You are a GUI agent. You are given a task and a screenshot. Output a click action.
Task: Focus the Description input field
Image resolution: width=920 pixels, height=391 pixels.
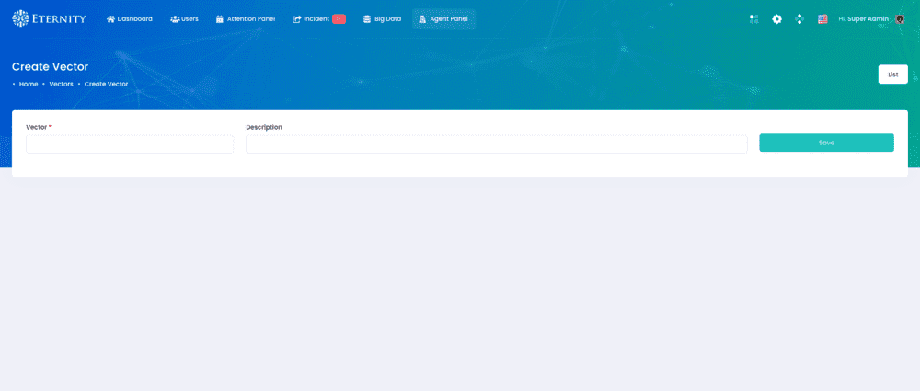pos(496,144)
